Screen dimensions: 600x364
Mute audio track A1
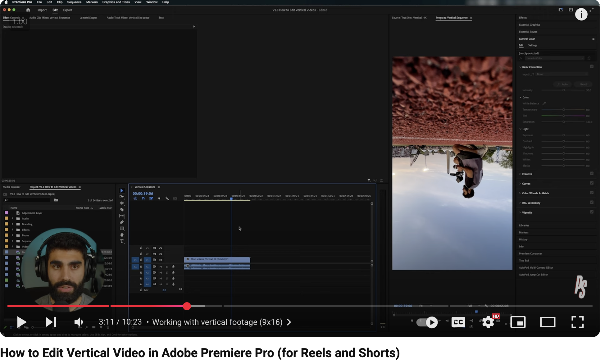[x=161, y=267]
